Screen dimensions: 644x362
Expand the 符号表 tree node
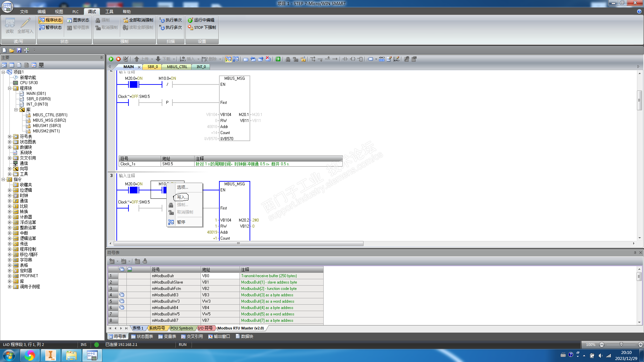(x=10, y=136)
